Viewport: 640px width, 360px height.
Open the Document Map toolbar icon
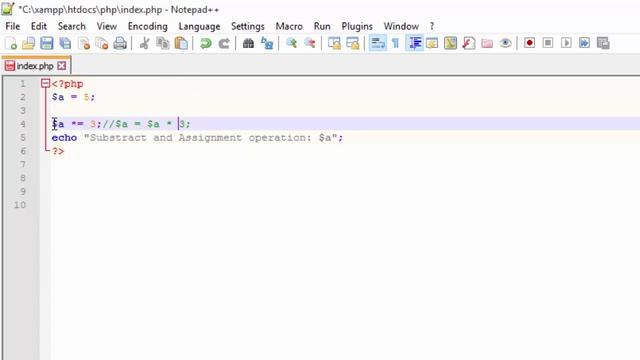point(450,43)
